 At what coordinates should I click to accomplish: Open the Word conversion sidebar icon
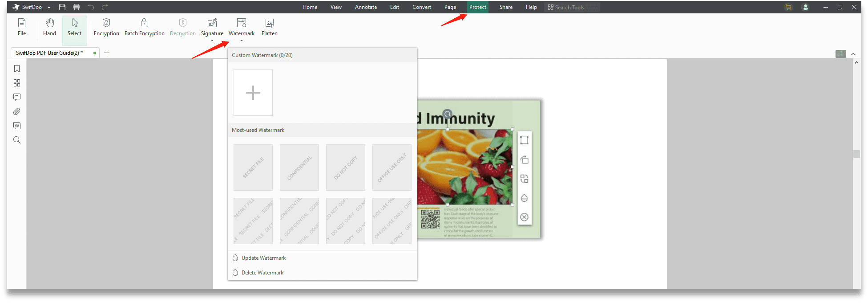coord(17,126)
